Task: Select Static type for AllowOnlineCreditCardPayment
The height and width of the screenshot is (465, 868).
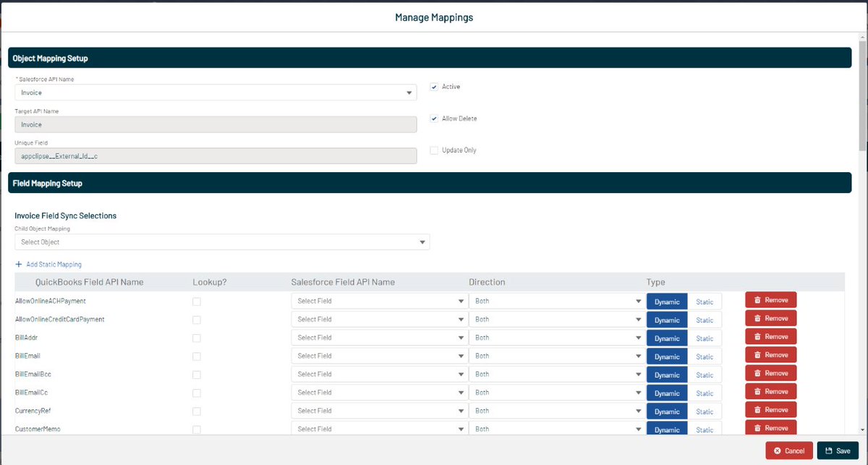Action: pos(705,320)
